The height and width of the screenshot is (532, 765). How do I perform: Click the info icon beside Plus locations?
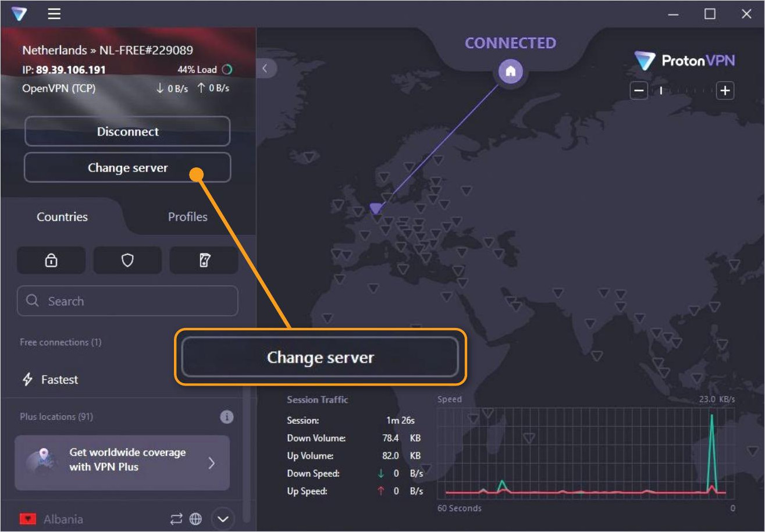click(x=227, y=417)
